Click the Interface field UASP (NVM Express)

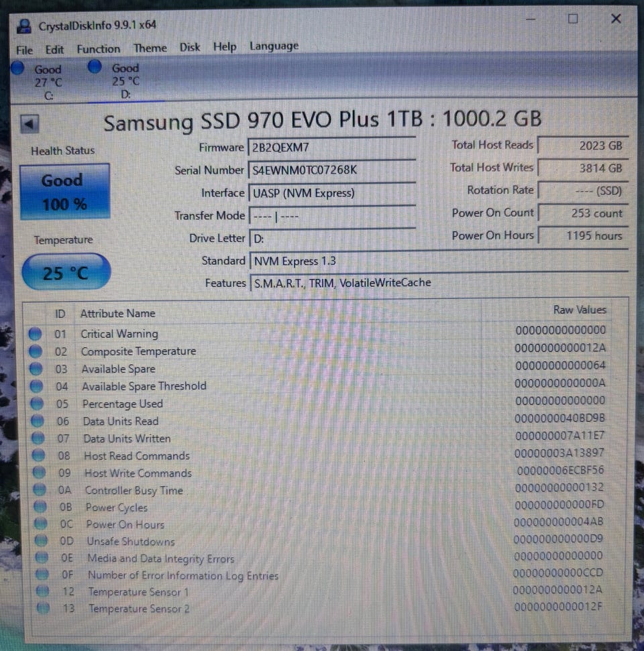coord(332,193)
